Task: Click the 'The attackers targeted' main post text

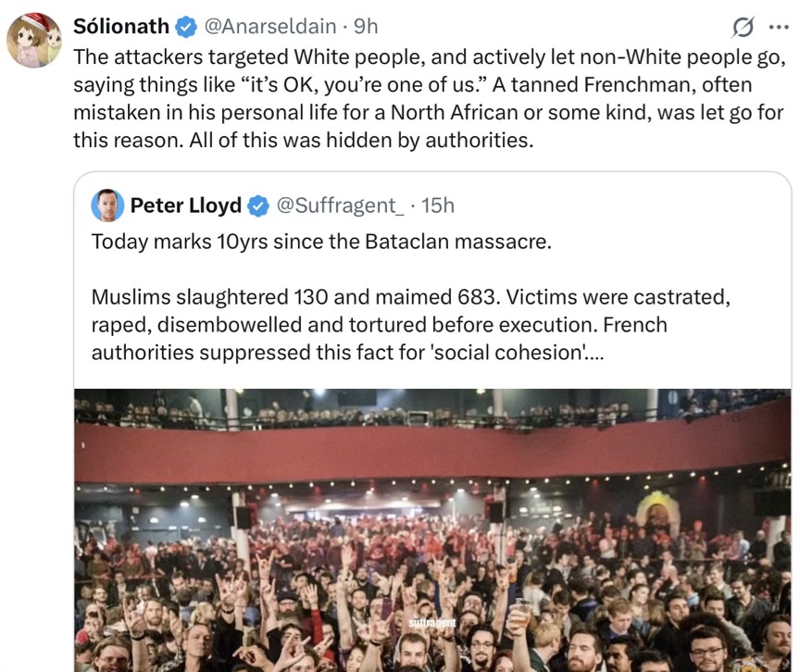Action: pyautogui.click(x=429, y=98)
